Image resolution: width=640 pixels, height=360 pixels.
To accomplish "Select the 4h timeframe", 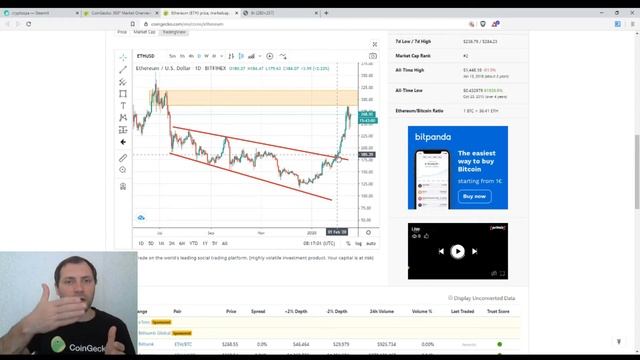I will pos(191,56).
